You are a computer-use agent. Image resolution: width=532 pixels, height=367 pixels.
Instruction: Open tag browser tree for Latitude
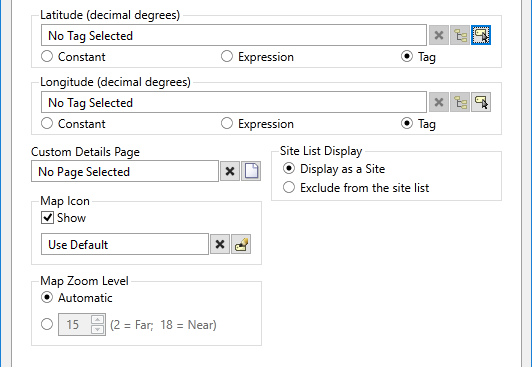point(460,35)
